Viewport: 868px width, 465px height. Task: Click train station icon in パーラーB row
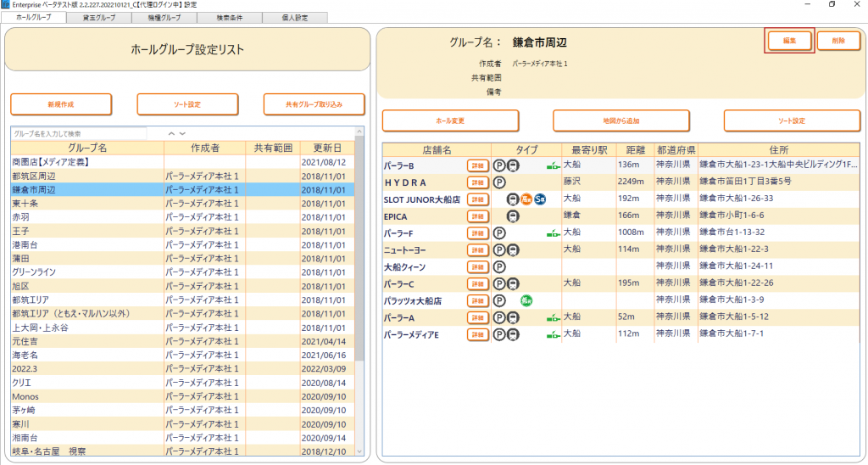tap(513, 165)
